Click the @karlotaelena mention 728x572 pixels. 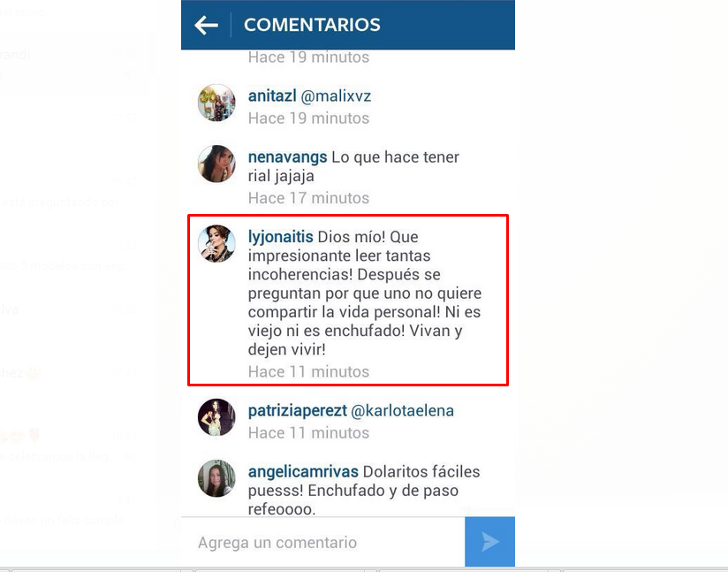pos(402,411)
